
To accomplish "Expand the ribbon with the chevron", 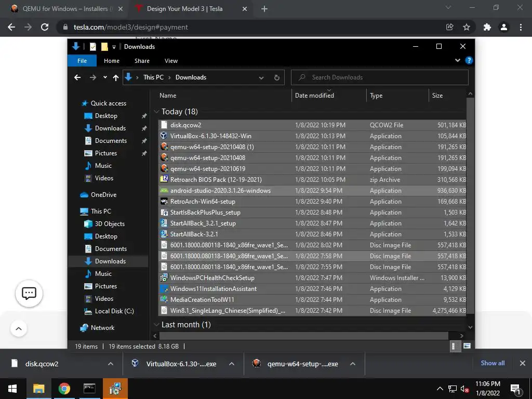I will 458,60.
